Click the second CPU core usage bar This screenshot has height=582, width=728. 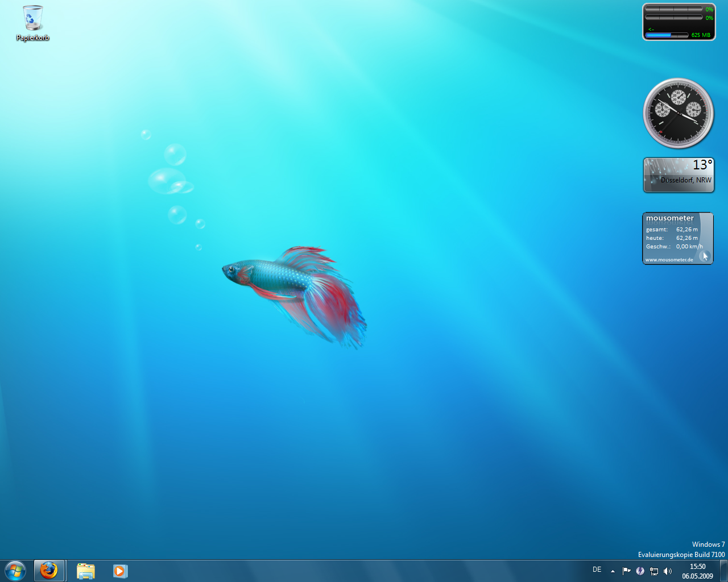pyautogui.click(x=675, y=18)
